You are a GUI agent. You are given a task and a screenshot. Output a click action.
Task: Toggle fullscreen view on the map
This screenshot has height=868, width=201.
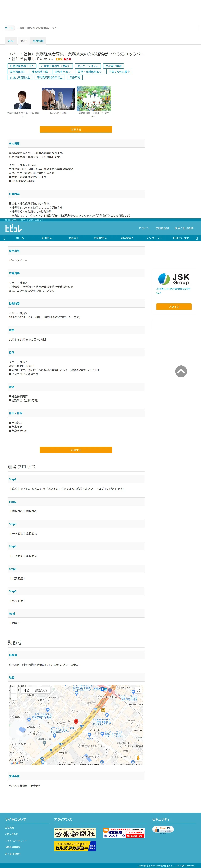138,690
